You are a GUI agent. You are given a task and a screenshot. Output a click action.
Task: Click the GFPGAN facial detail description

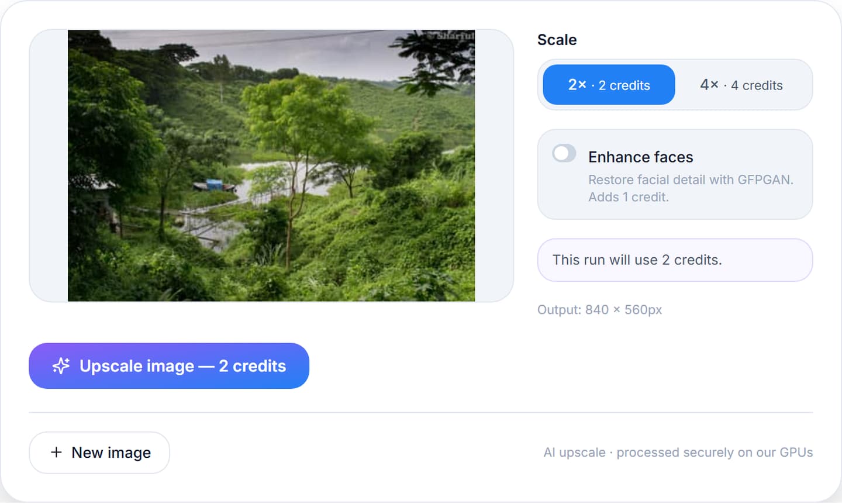(691, 188)
